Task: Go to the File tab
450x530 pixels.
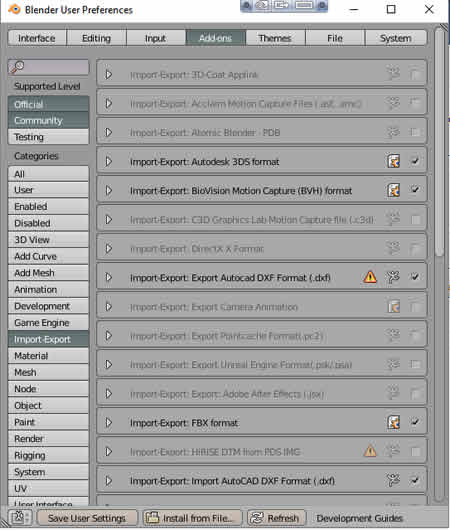Action: [335, 38]
